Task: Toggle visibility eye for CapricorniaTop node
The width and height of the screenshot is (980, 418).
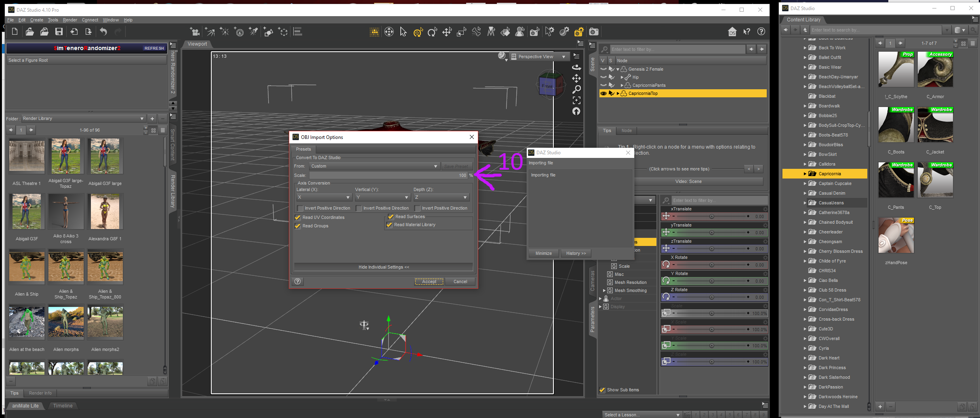Action: 604,93
